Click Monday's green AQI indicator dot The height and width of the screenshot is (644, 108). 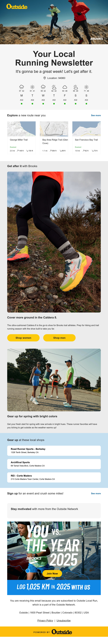coord(22,104)
